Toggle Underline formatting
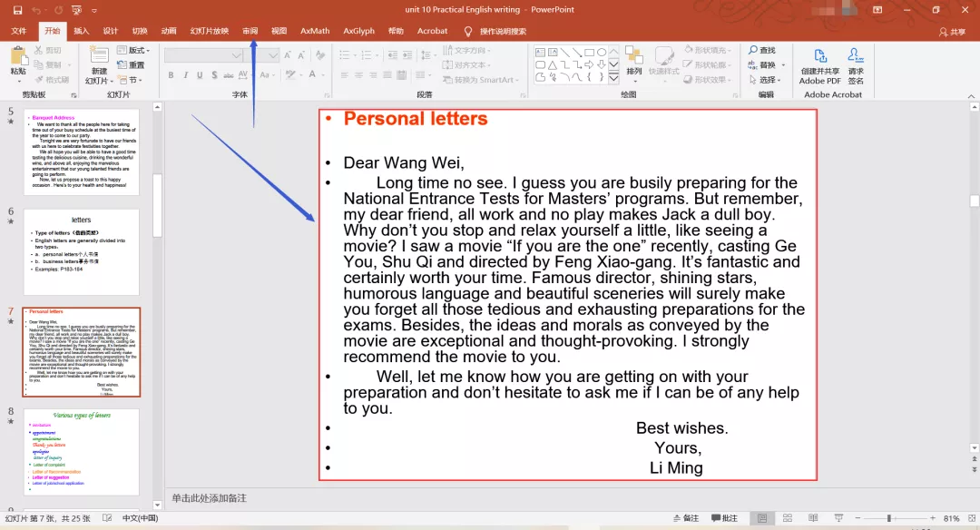 tap(200, 75)
